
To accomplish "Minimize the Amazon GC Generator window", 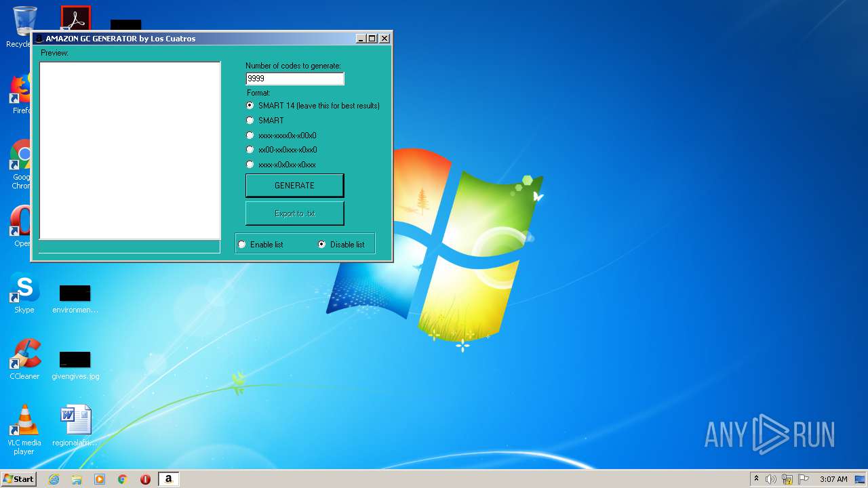I will (x=361, y=39).
